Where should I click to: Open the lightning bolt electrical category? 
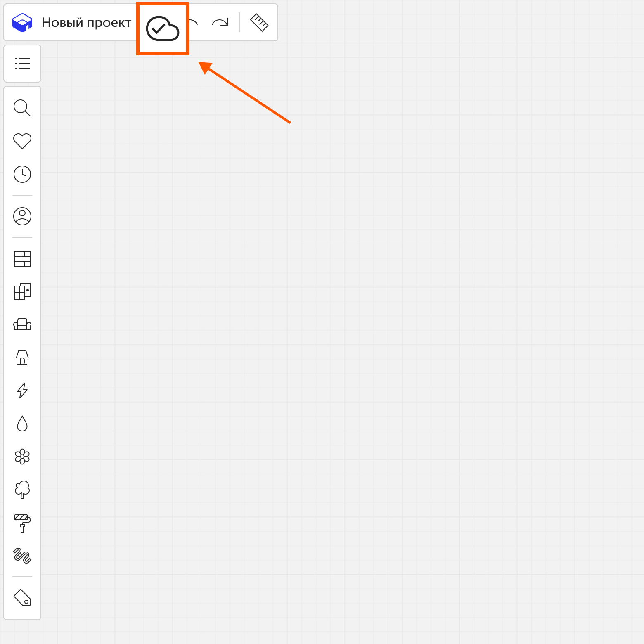click(22, 390)
